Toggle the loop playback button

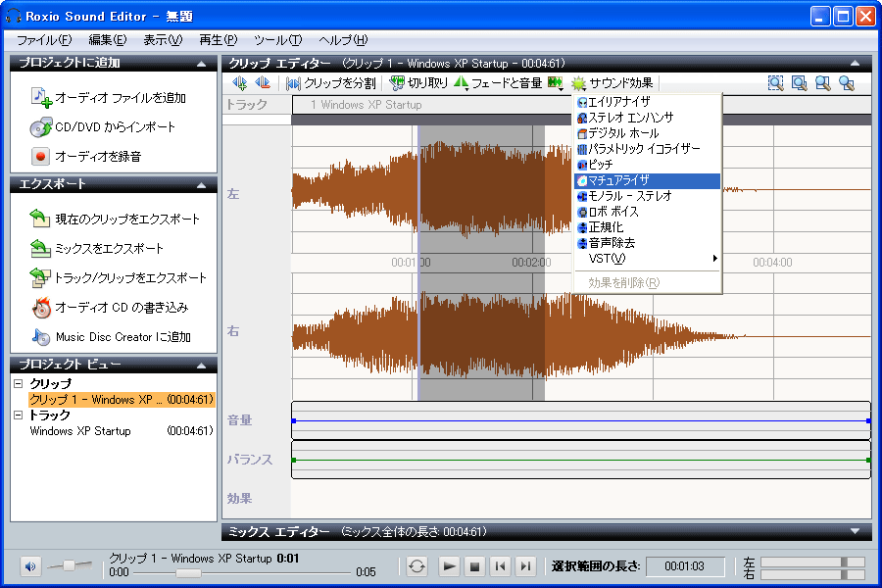pyautogui.click(x=416, y=566)
